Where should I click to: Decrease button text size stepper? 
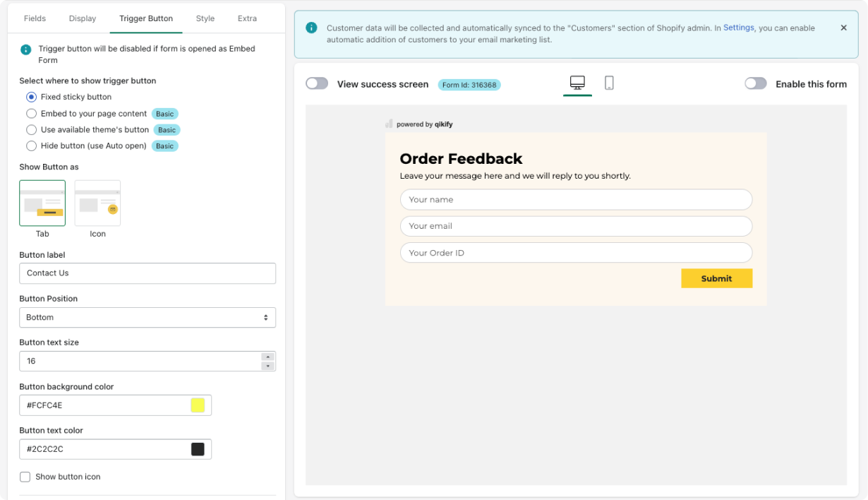coord(267,366)
